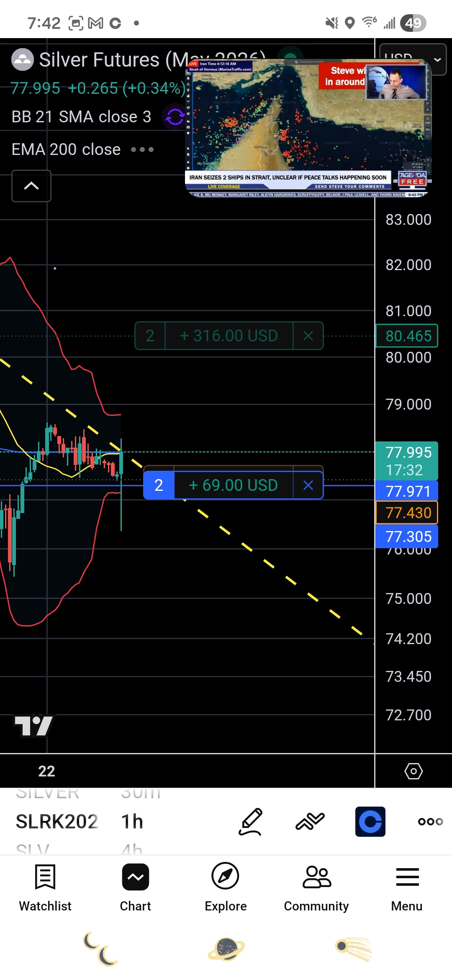Select quantity 2 on +69.00 USD position

tap(159, 485)
